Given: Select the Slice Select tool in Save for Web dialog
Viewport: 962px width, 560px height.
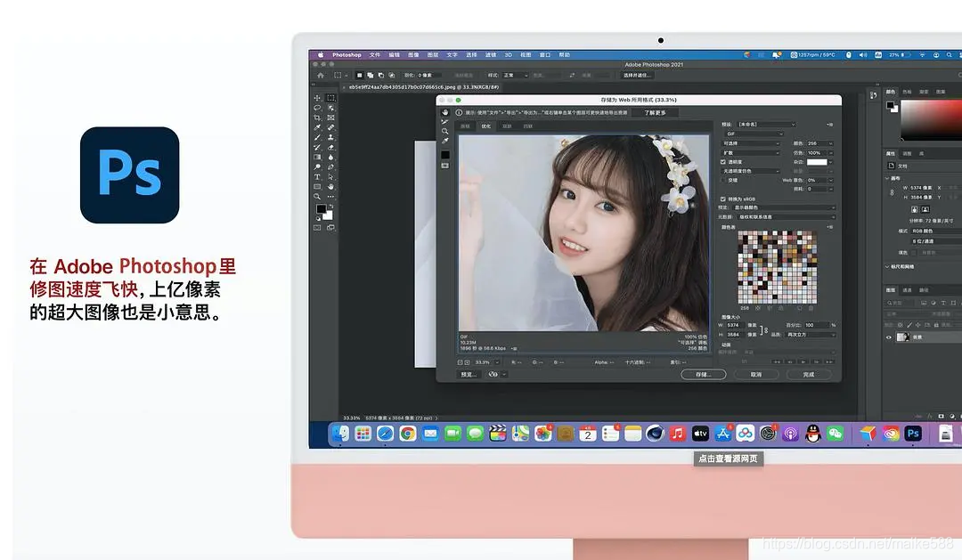Looking at the screenshot, I should [444, 121].
